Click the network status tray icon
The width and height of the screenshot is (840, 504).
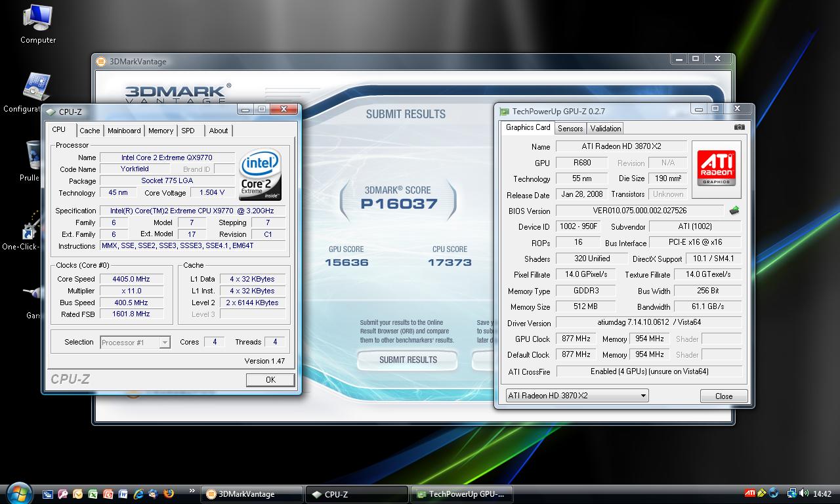click(792, 493)
